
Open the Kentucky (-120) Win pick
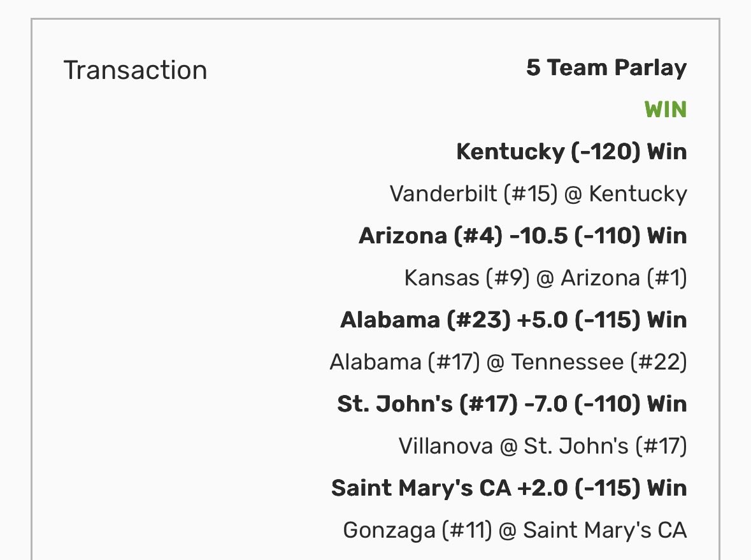(571, 152)
